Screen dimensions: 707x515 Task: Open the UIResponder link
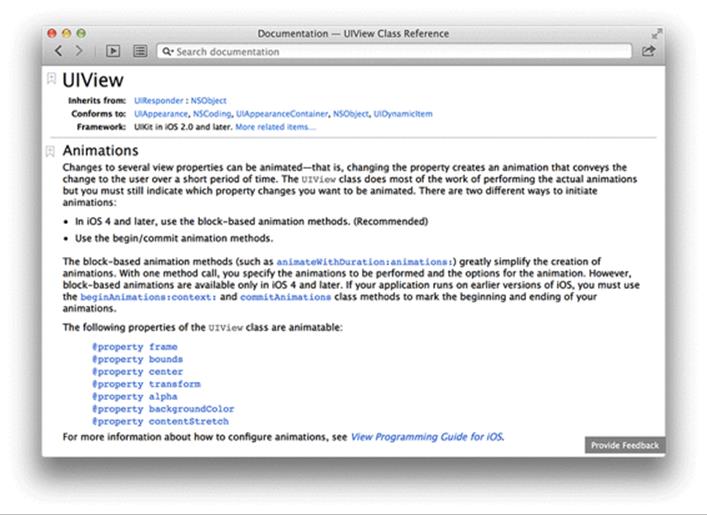click(159, 101)
